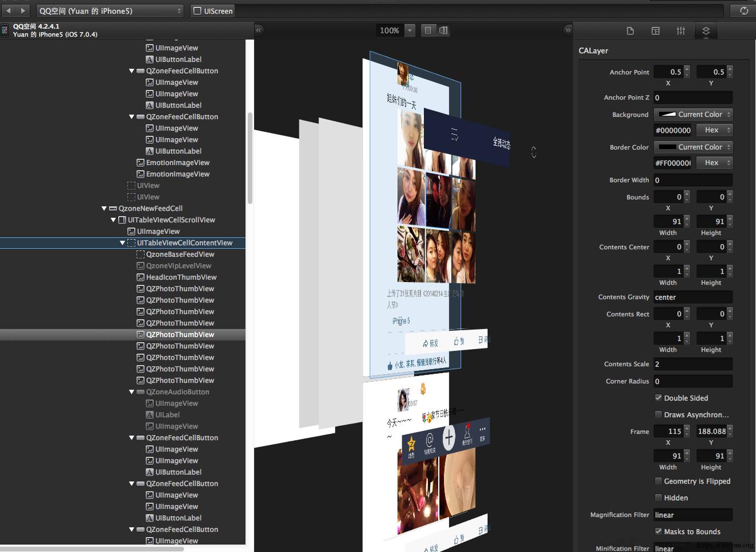
Task: Open the 100% zoom dropdown
Action: [x=410, y=30]
